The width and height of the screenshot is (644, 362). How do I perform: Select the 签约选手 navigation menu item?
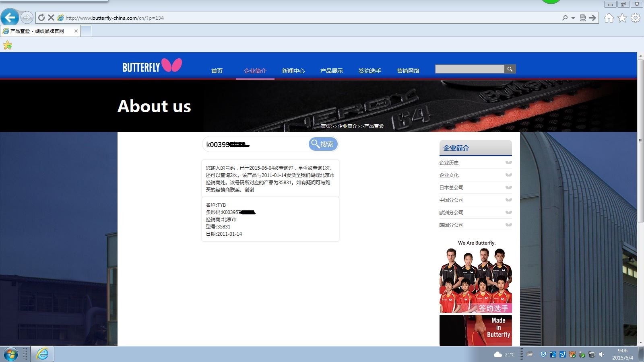[369, 71]
